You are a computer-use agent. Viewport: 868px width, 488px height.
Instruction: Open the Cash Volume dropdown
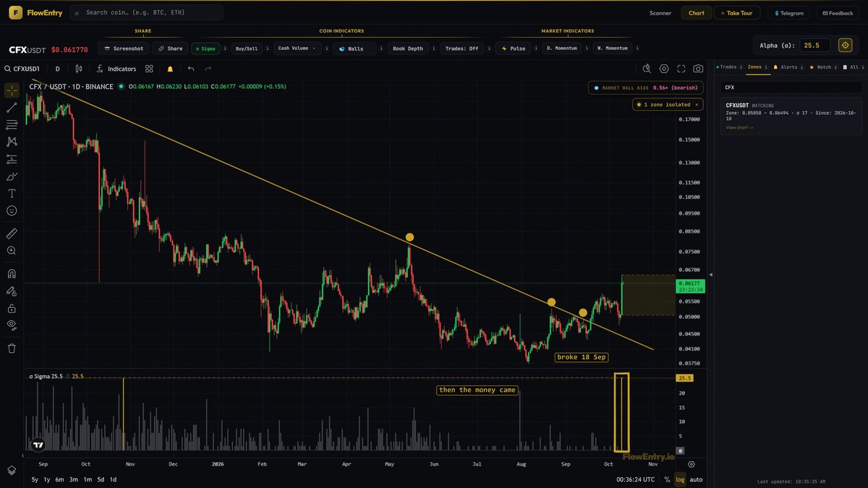(x=296, y=48)
